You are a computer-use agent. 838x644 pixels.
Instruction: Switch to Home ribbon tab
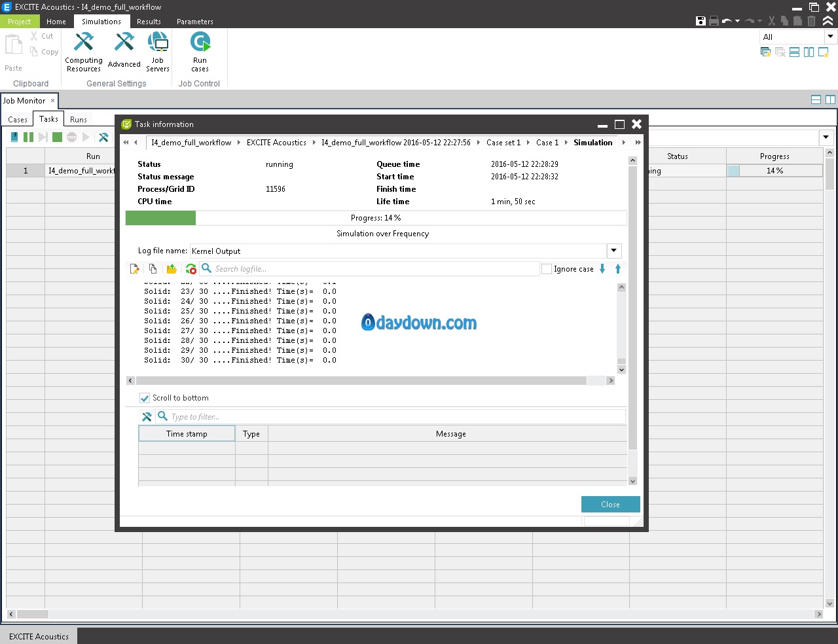(56, 22)
